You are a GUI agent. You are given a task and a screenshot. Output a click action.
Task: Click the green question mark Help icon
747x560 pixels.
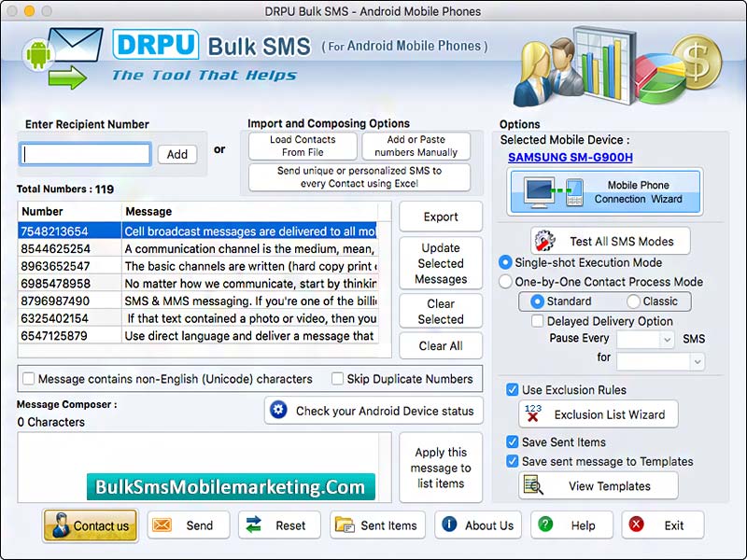tap(545, 525)
